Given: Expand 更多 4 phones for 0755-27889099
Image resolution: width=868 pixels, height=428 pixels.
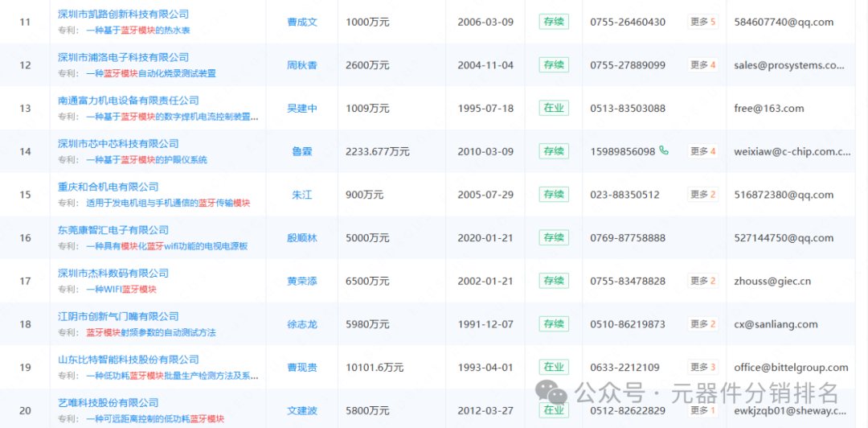Looking at the screenshot, I should [x=703, y=65].
